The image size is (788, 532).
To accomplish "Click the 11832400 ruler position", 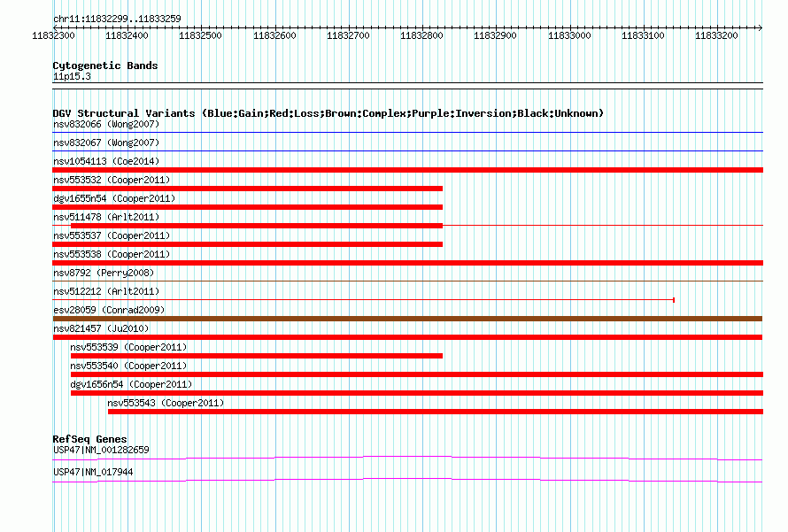I will [127, 35].
